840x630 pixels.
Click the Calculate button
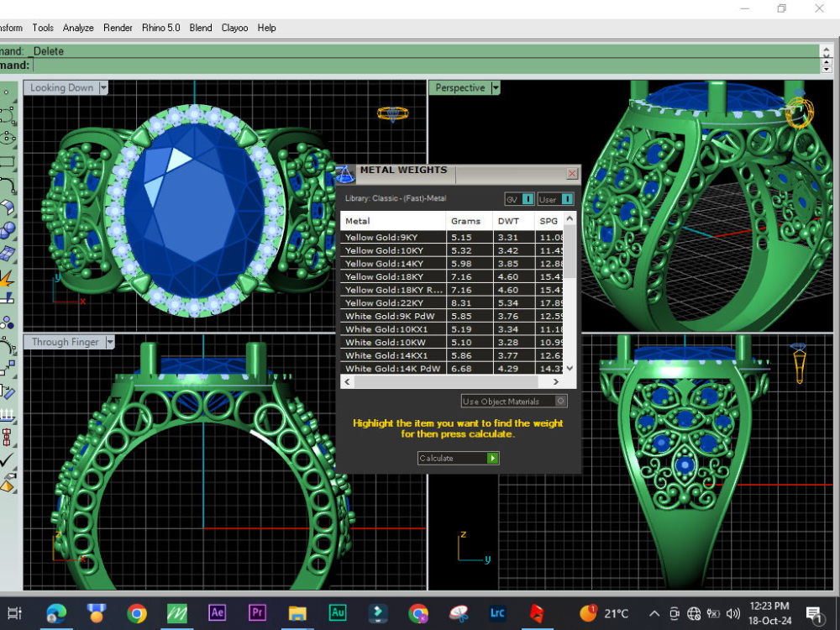click(459, 458)
